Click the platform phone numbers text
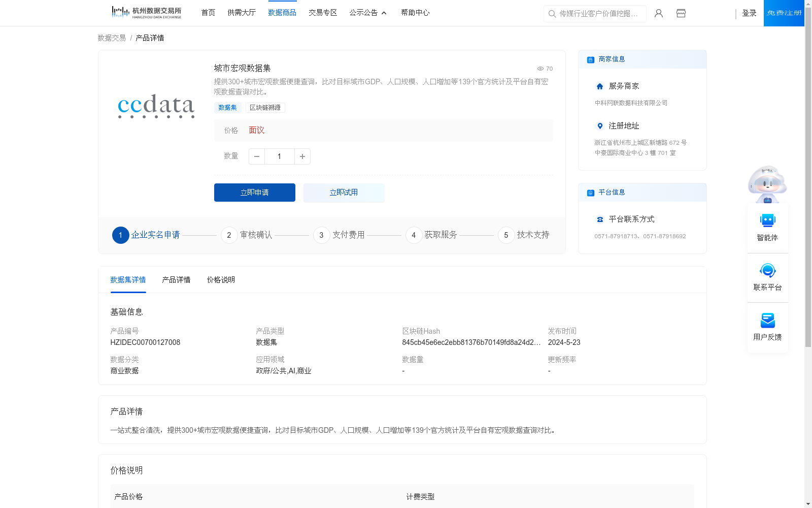 pos(640,236)
